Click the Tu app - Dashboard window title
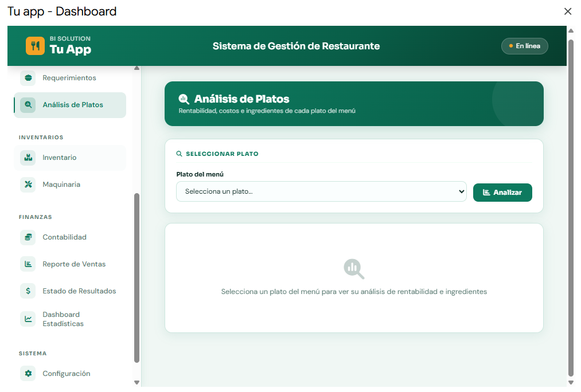581x392 pixels. pyautogui.click(x=62, y=11)
